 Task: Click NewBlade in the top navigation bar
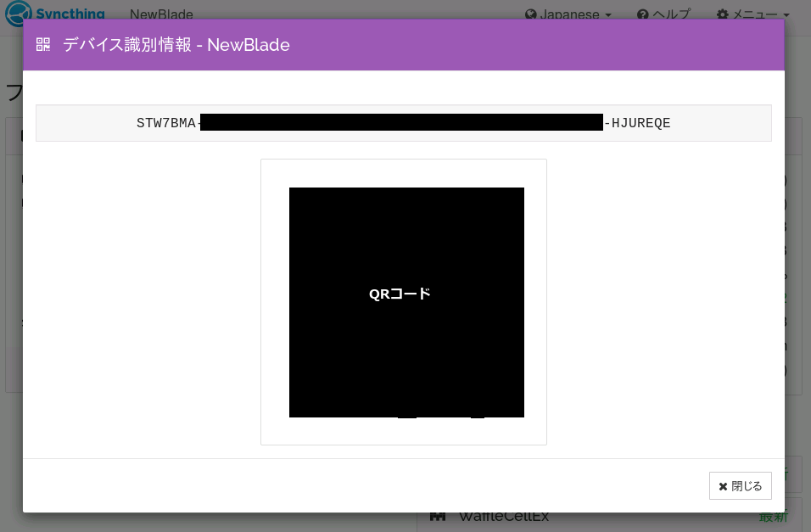coord(161,14)
